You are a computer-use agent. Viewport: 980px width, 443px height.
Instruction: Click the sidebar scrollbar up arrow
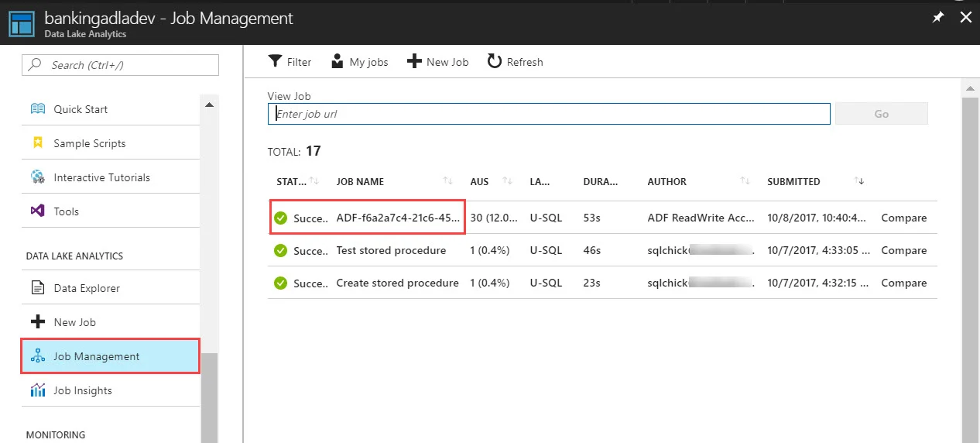pyautogui.click(x=208, y=105)
